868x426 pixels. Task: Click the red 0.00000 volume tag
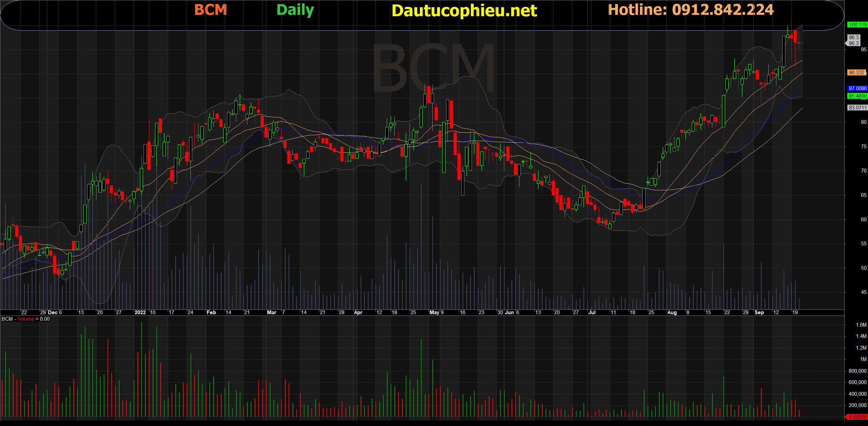point(857,417)
